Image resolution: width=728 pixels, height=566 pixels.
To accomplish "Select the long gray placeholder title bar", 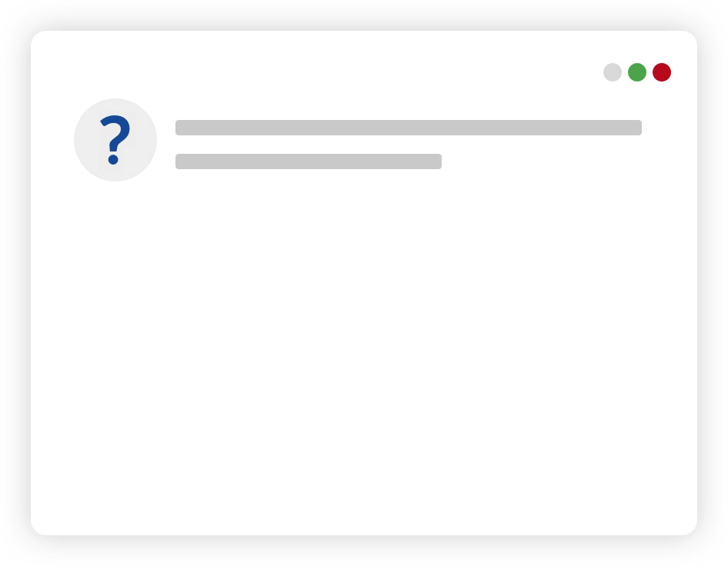I will pos(409,128).
